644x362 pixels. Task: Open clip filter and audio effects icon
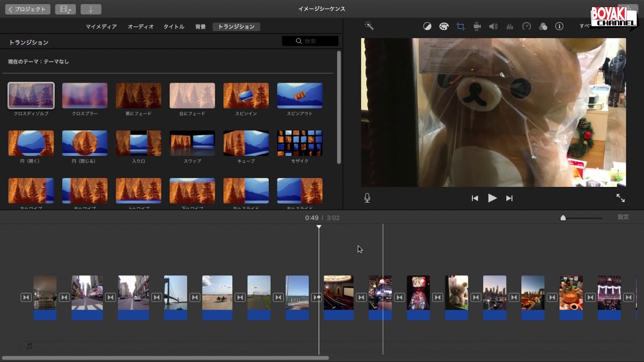pos(543,27)
